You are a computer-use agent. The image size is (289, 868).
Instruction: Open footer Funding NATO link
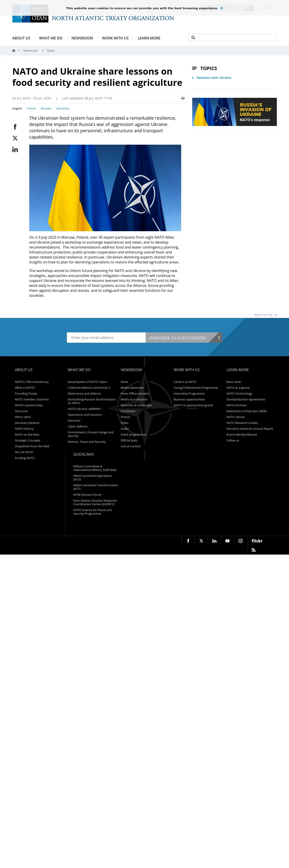pyautogui.click(x=25, y=458)
